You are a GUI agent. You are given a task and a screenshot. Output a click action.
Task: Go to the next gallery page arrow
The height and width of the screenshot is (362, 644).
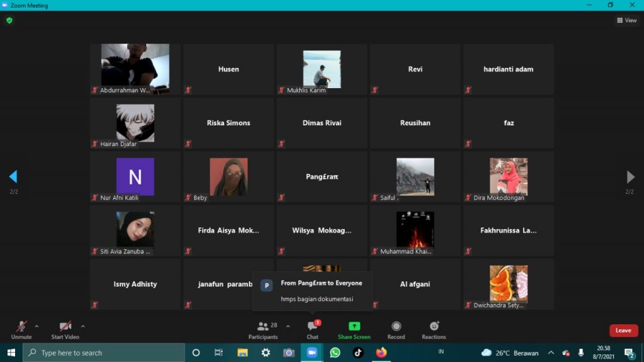630,177
